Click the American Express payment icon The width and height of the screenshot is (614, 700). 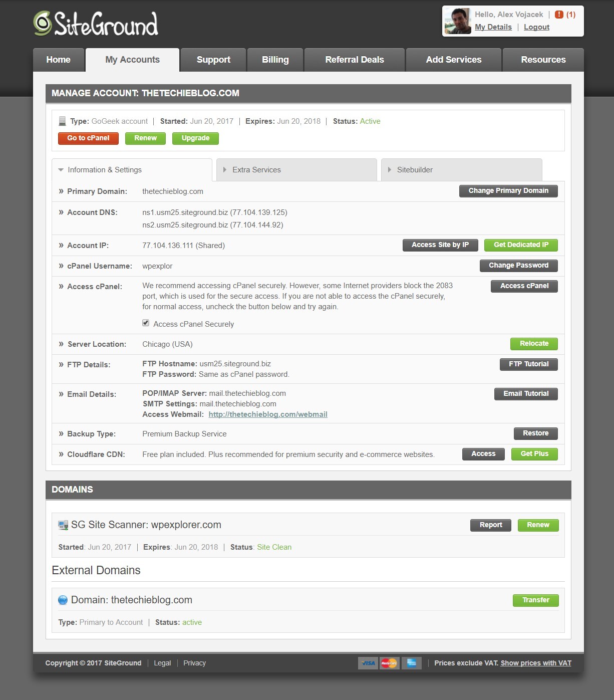(x=411, y=663)
